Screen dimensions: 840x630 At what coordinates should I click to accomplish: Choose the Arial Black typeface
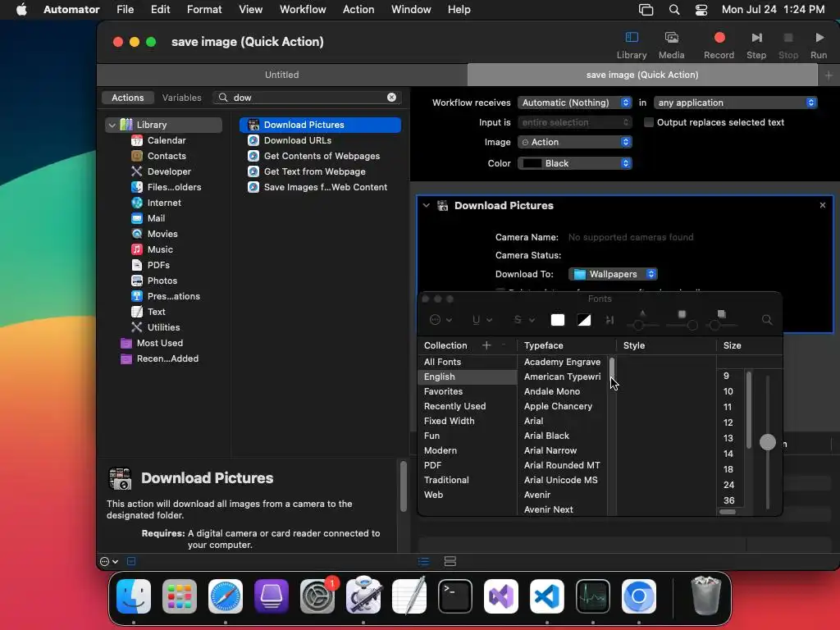point(546,436)
